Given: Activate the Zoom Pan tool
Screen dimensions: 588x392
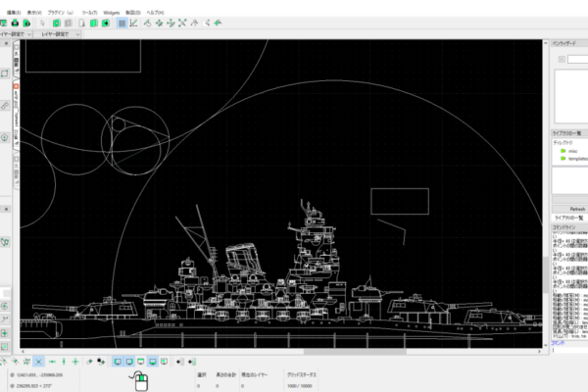Looking at the screenshot, I should coord(218,24).
